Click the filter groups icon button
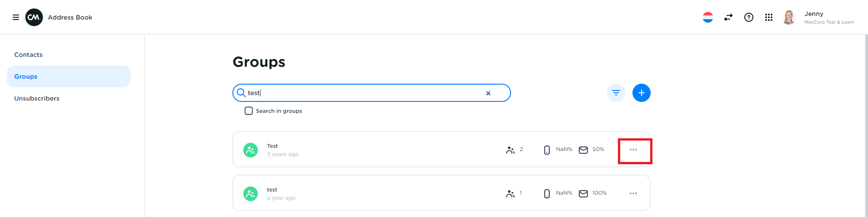Screen dimensions: 868x217 pos(616,93)
